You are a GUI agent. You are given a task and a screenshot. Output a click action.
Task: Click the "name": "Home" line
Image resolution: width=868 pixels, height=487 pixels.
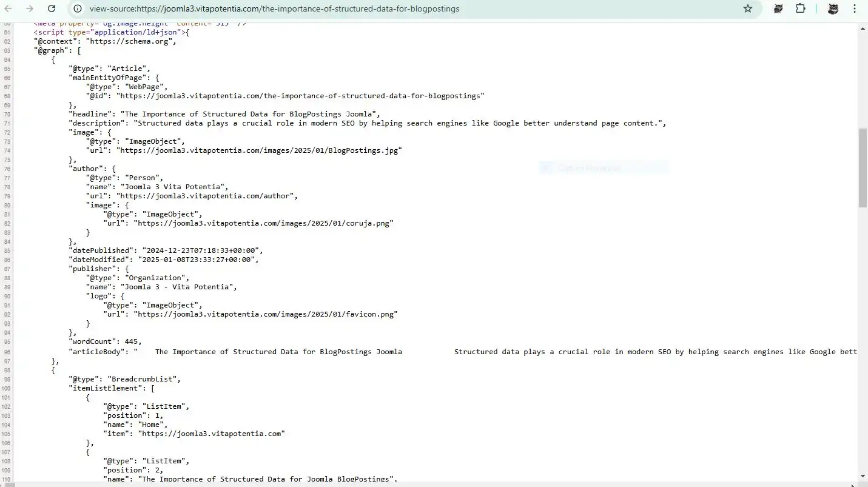point(136,425)
